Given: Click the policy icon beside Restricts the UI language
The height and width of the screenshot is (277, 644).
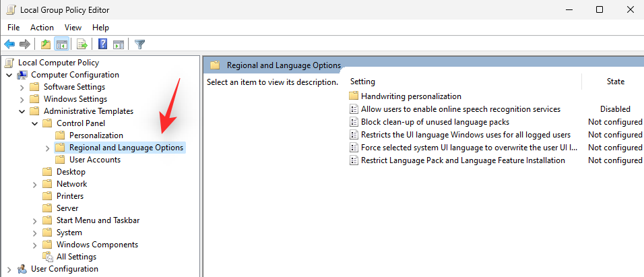Looking at the screenshot, I should (354, 135).
